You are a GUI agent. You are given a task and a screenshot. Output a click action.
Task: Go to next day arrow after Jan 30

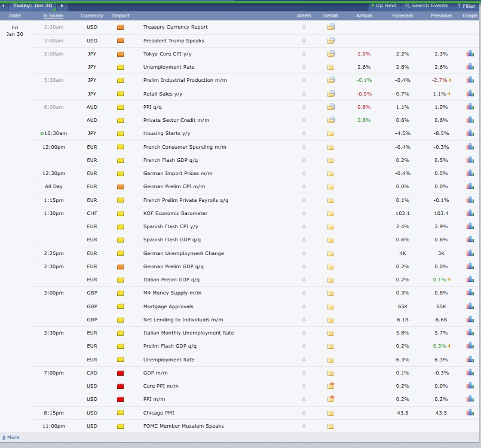coord(62,5)
